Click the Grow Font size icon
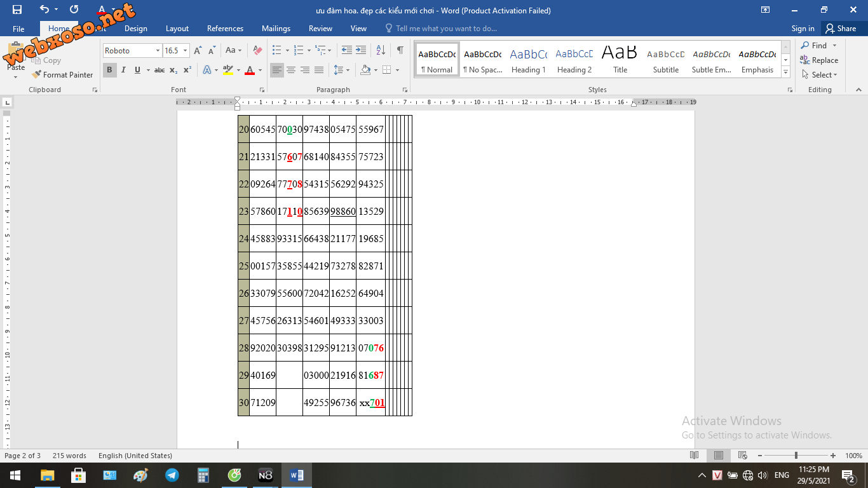868x488 pixels. 198,50
